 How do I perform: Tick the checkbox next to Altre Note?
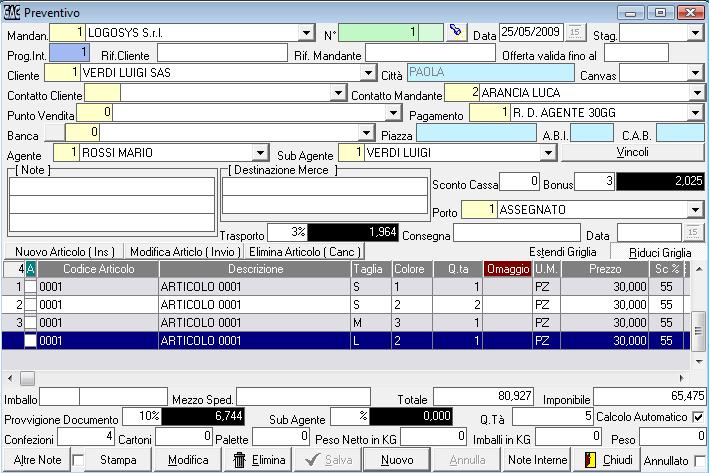coord(78,460)
